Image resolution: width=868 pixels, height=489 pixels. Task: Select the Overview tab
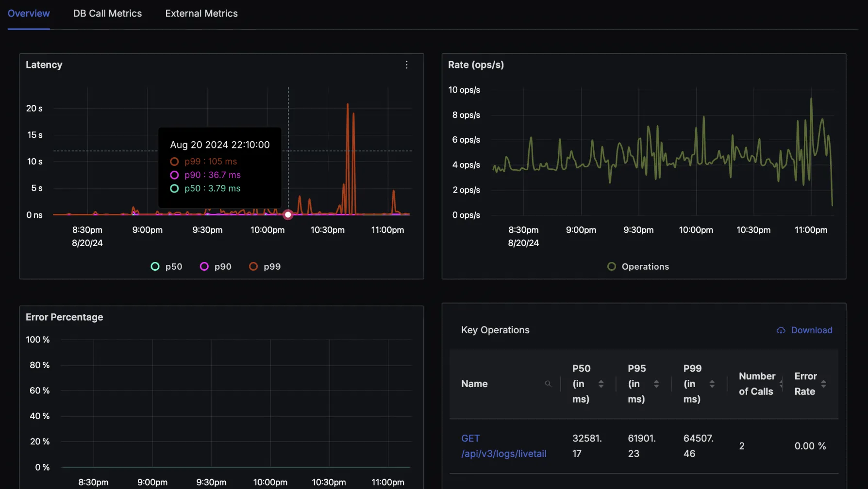coord(28,13)
